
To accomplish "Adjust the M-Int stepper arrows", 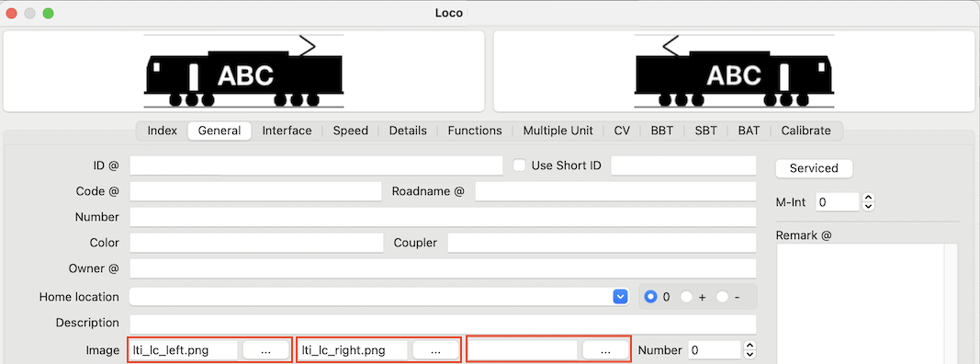I will pyautogui.click(x=869, y=202).
